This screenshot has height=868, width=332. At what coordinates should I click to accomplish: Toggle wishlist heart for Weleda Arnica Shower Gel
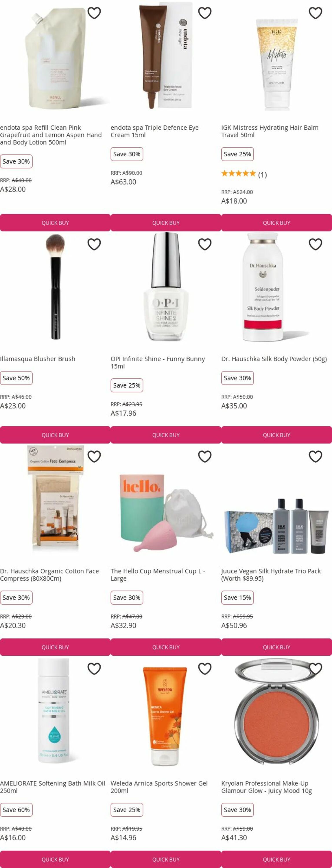(x=205, y=669)
